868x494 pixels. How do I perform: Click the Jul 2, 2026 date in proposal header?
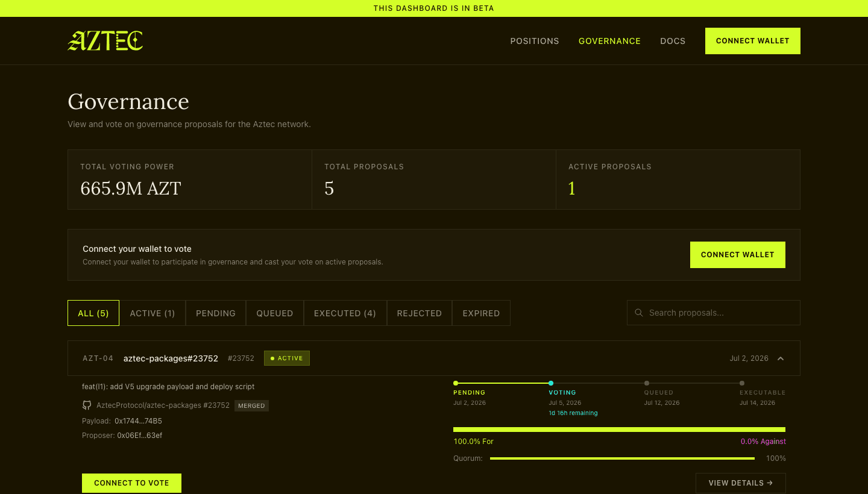click(749, 358)
